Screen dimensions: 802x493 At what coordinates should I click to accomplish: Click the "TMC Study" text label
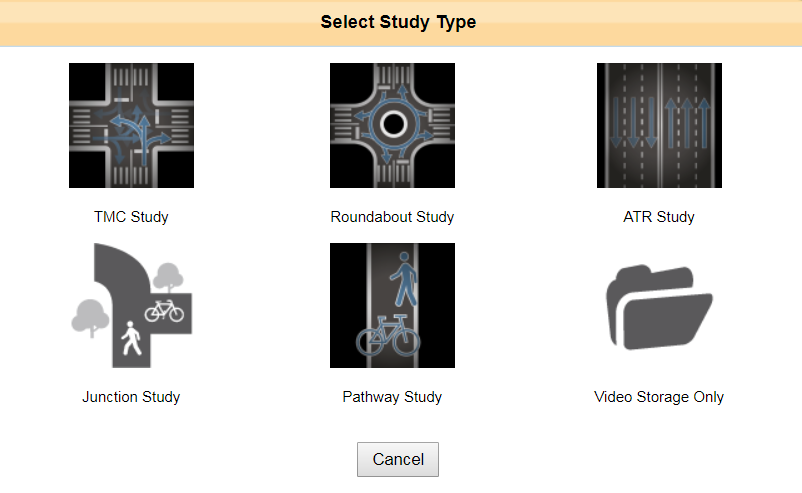pyautogui.click(x=131, y=217)
